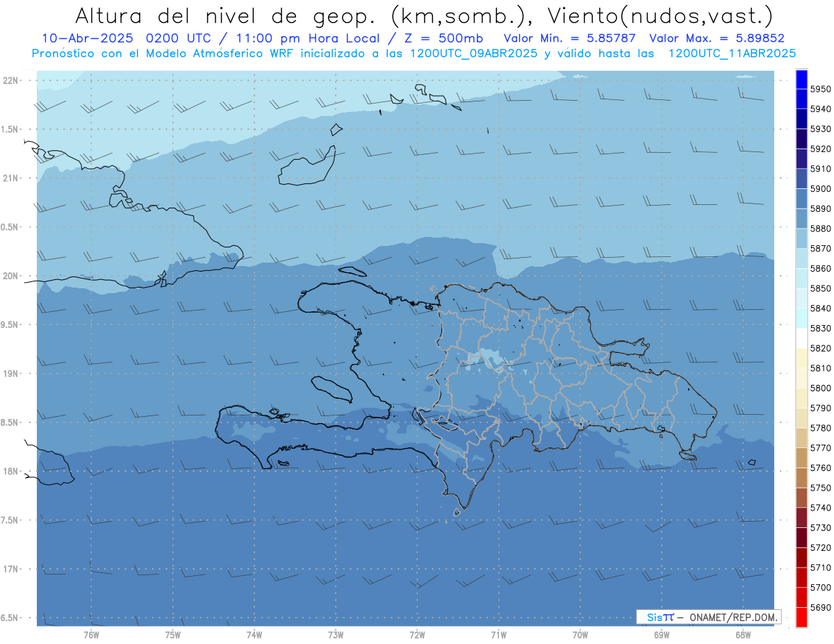Click the 5700 color scale label
Viewport: 834px width, 644px height.
pos(820,587)
